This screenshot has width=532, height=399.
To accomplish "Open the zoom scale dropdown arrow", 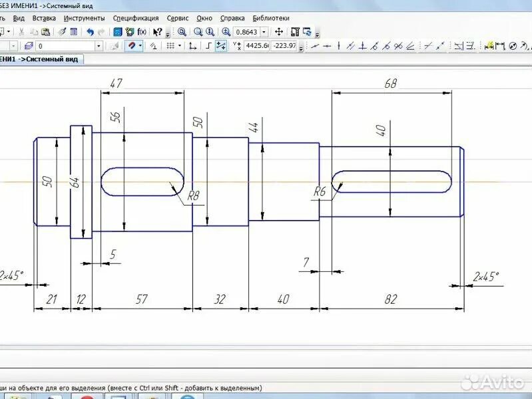I will pyautogui.click(x=264, y=32).
